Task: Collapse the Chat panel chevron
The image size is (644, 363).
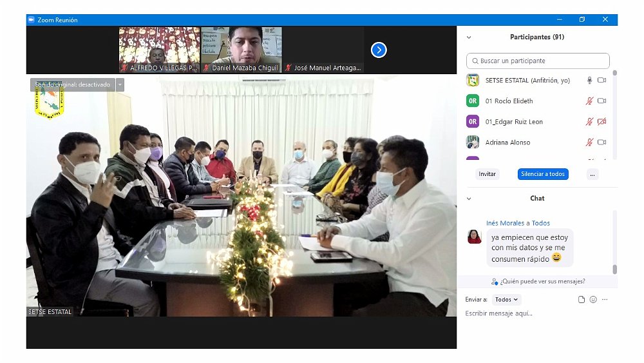Action: (469, 199)
